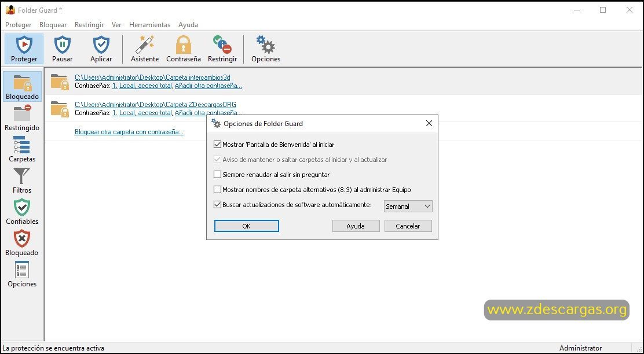The height and width of the screenshot is (354, 644).
Task: Open Confiables green shield sidebar view
Action: click(22, 212)
